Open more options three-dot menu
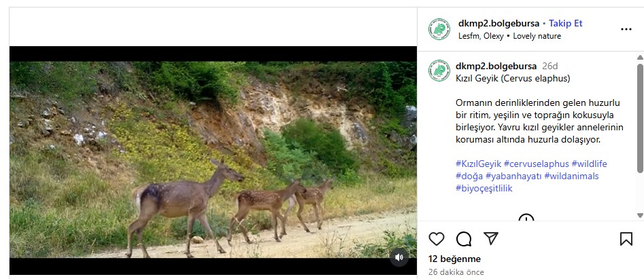The height and width of the screenshot is (279, 644). point(626,29)
